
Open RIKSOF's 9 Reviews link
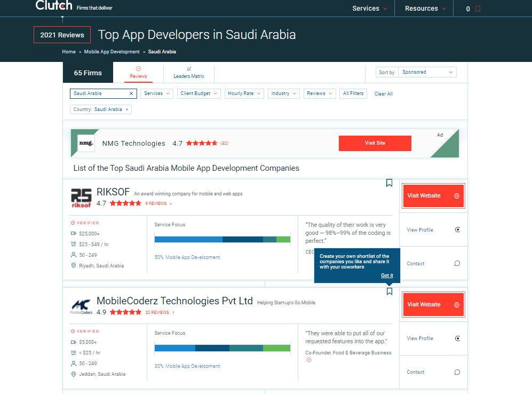pos(158,203)
